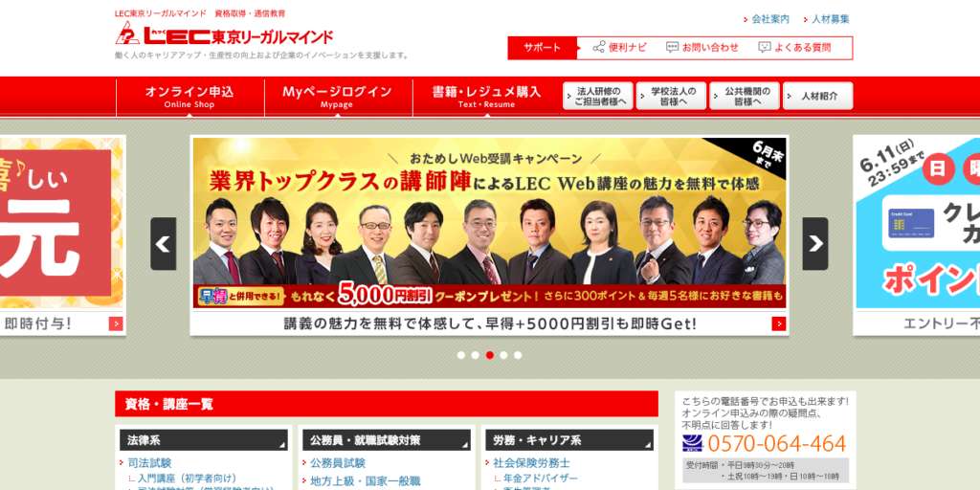Click phone number 0570-064-464
980x490 pixels.
point(777,444)
